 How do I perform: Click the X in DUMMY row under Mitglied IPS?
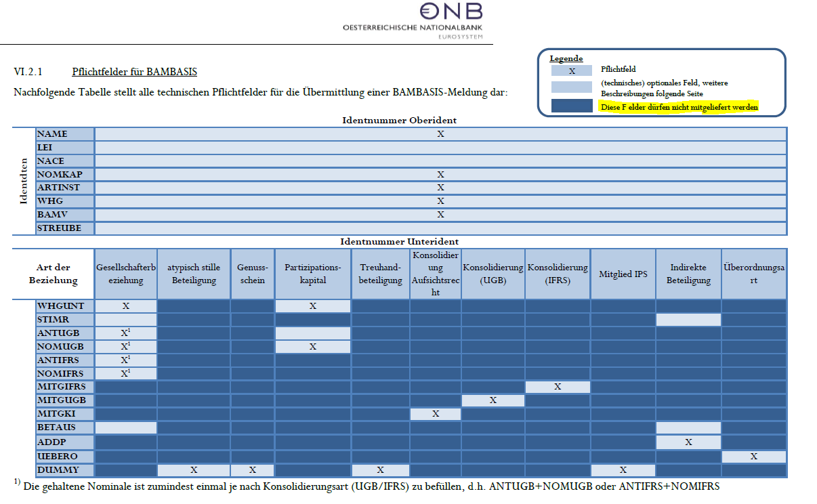tap(623, 470)
